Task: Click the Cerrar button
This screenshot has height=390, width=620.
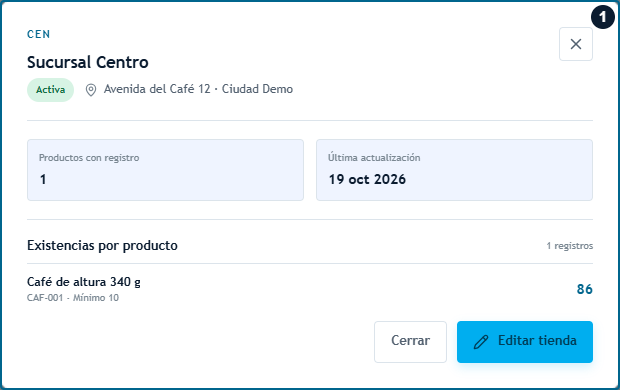Action: point(410,342)
